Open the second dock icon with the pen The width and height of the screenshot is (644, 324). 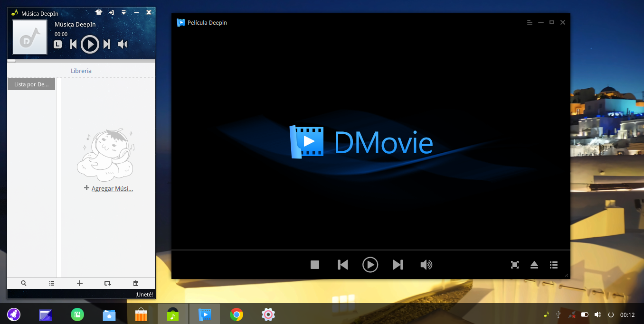click(x=46, y=314)
